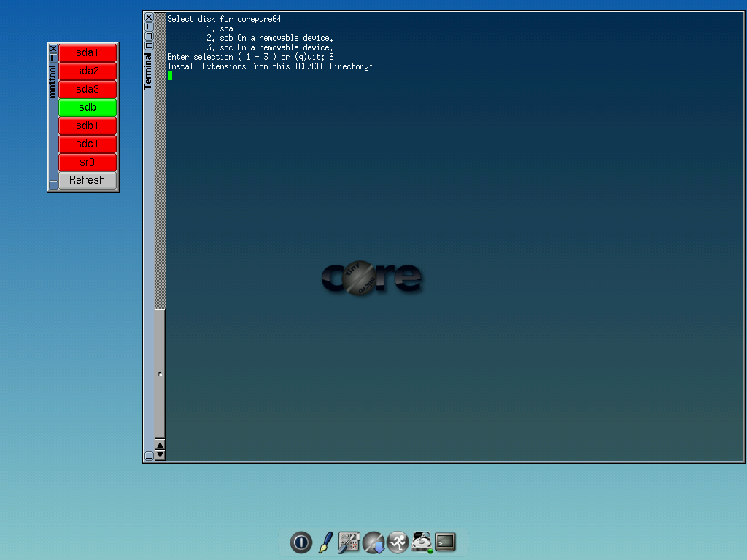Click the Terminal vertical title label

point(148,71)
